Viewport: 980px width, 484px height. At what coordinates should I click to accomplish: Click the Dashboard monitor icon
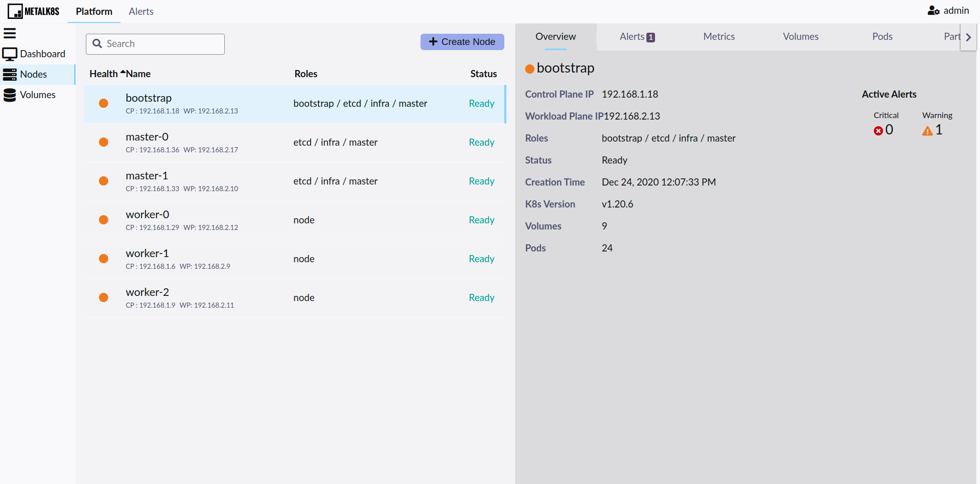10,54
